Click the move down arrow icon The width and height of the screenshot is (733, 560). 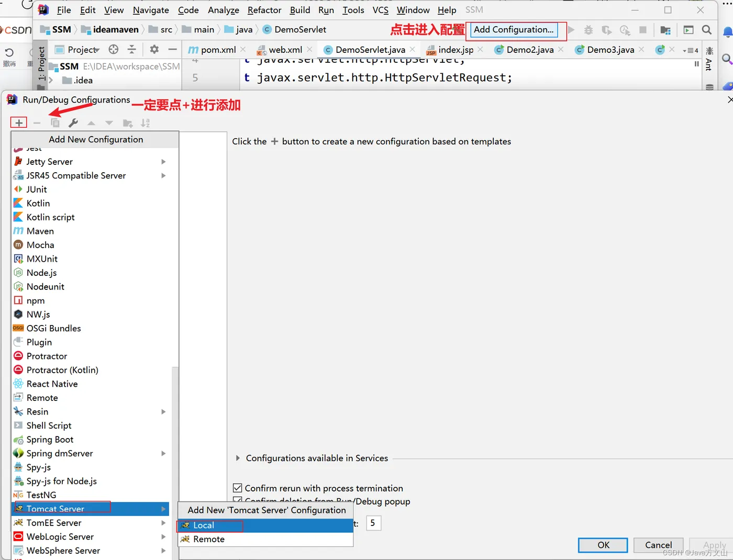(109, 123)
